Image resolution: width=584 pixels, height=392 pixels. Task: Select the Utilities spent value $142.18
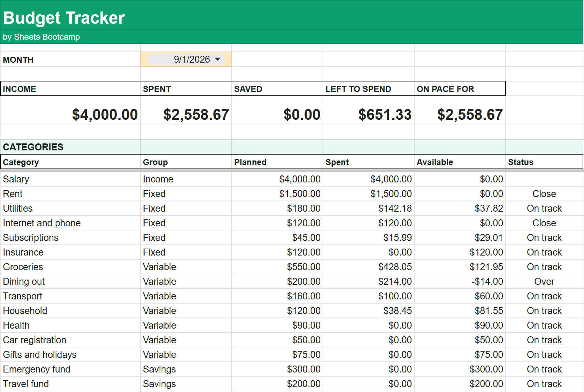[x=369, y=208]
